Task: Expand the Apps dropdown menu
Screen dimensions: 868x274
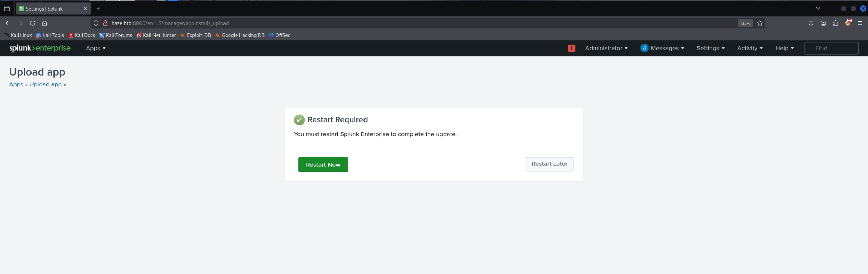Action: pos(96,48)
